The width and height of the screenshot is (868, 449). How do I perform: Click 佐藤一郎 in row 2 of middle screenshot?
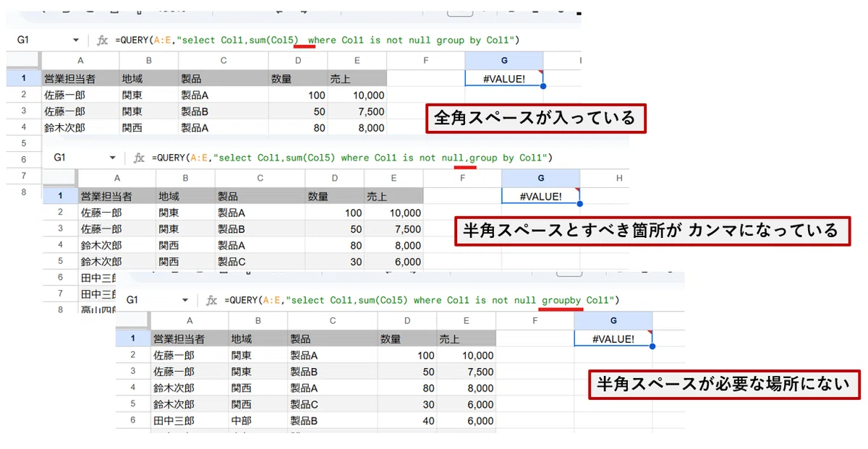coord(117,213)
